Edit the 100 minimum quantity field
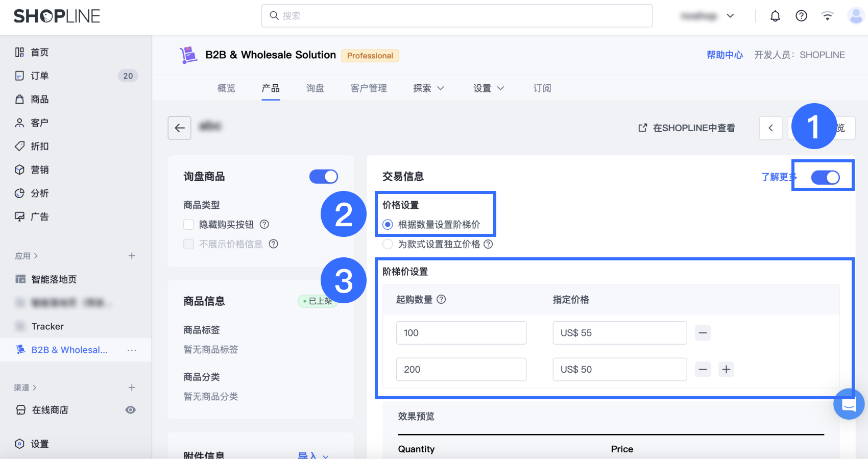Image resolution: width=868 pixels, height=459 pixels. 461,333
